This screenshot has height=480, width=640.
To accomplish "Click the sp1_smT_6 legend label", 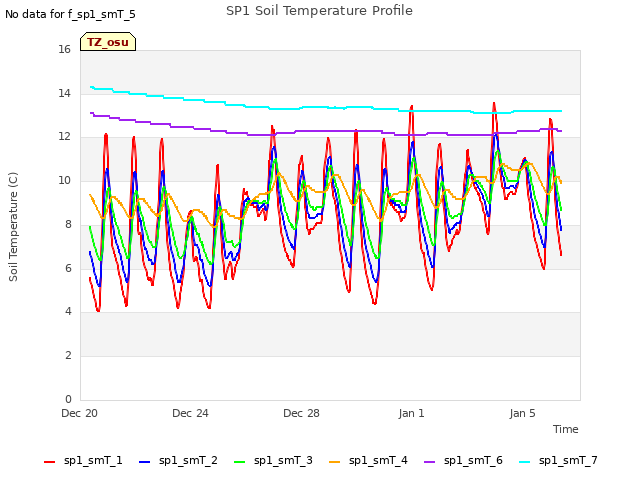I will click(473, 460).
